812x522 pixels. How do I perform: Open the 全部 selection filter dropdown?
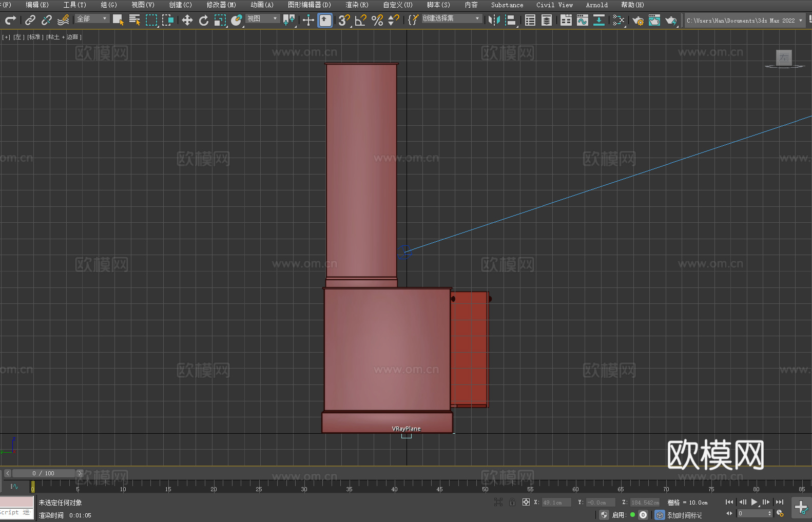pyautogui.click(x=92, y=18)
